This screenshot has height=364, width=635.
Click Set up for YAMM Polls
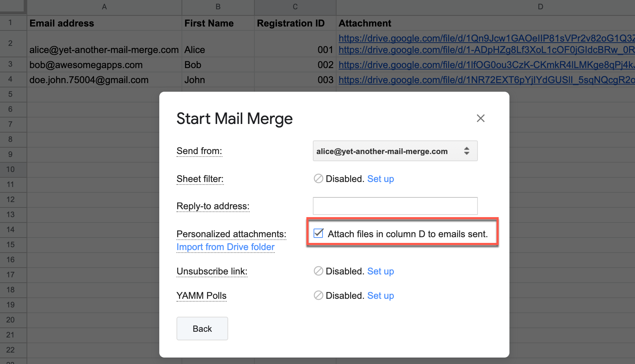(x=380, y=296)
